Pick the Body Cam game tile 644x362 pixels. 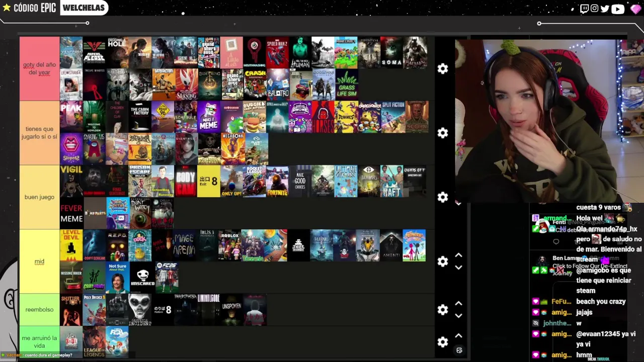[186, 181]
